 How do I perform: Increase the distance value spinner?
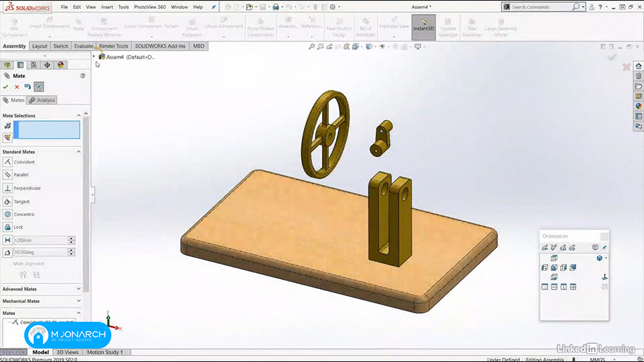tap(72, 238)
